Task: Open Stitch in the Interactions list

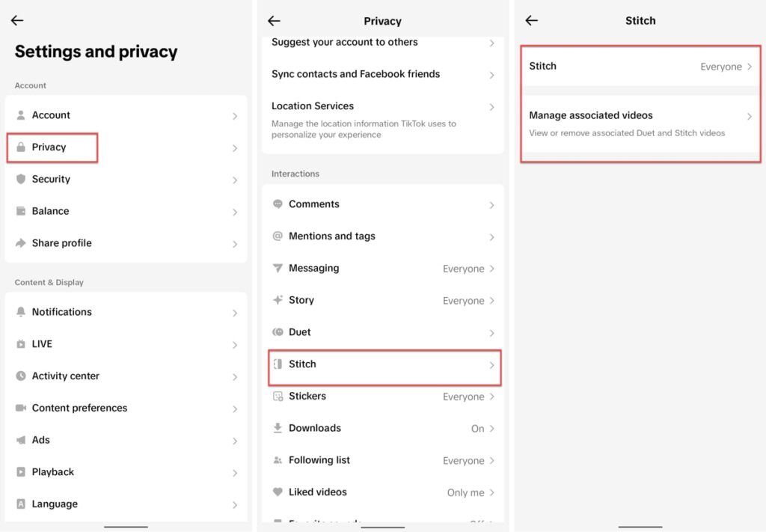Action: pyautogui.click(x=382, y=364)
